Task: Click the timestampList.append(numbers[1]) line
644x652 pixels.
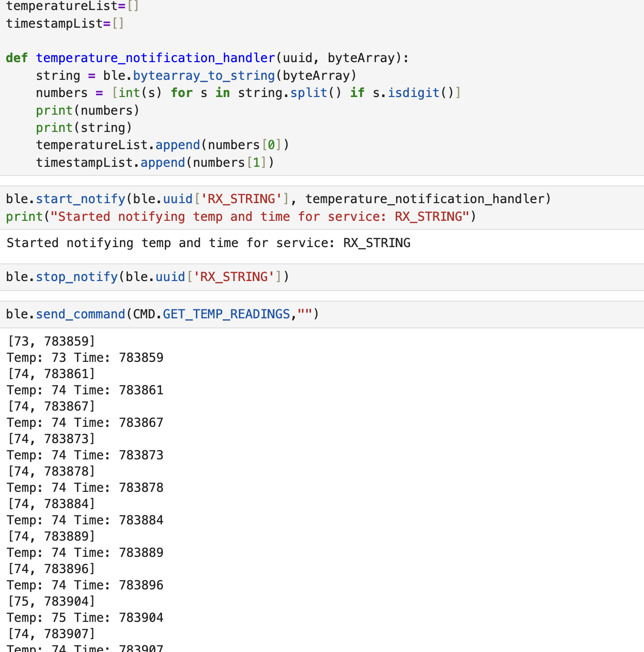Action: click(x=155, y=163)
